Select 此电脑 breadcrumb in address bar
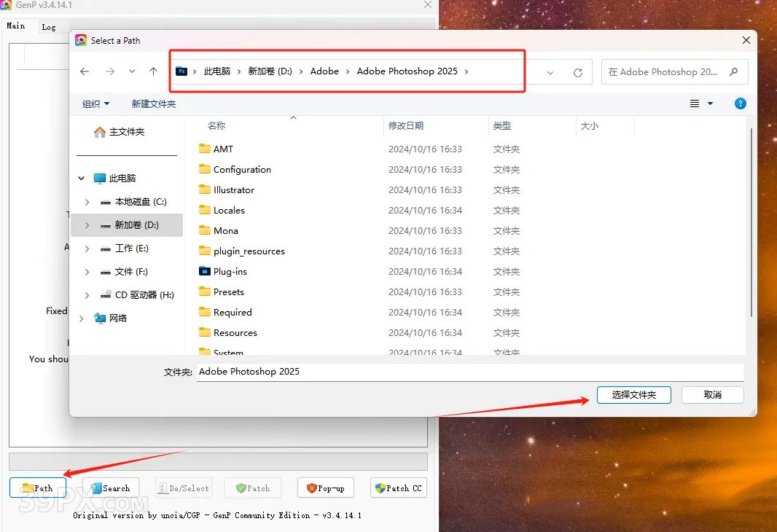Screen dimensions: 777x532 (217, 71)
